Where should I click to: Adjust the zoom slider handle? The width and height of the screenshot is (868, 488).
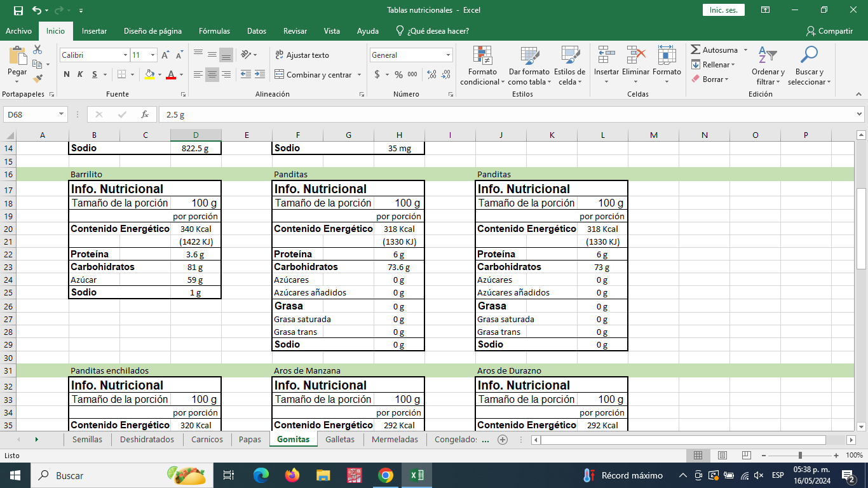[800, 455]
